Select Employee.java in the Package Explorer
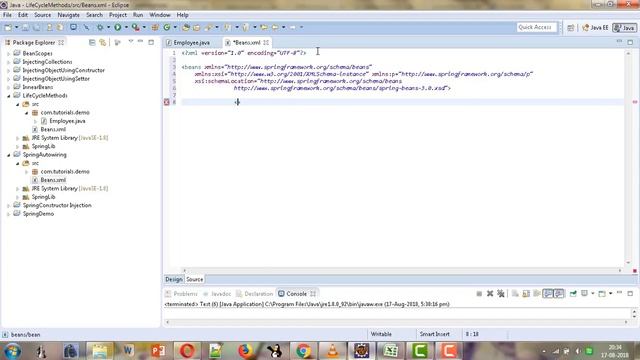Image resolution: width=640 pixels, height=360 pixels. [67, 121]
